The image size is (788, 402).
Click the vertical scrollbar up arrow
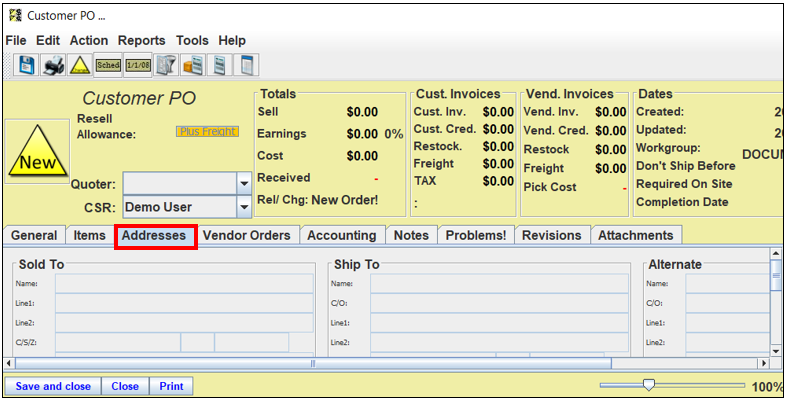click(x=776, y=254)
